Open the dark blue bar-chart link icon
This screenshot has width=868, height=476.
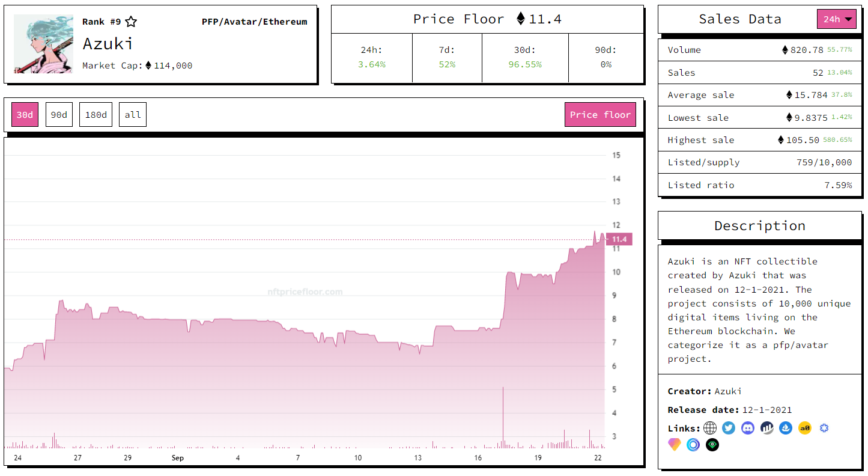point(766,428)
